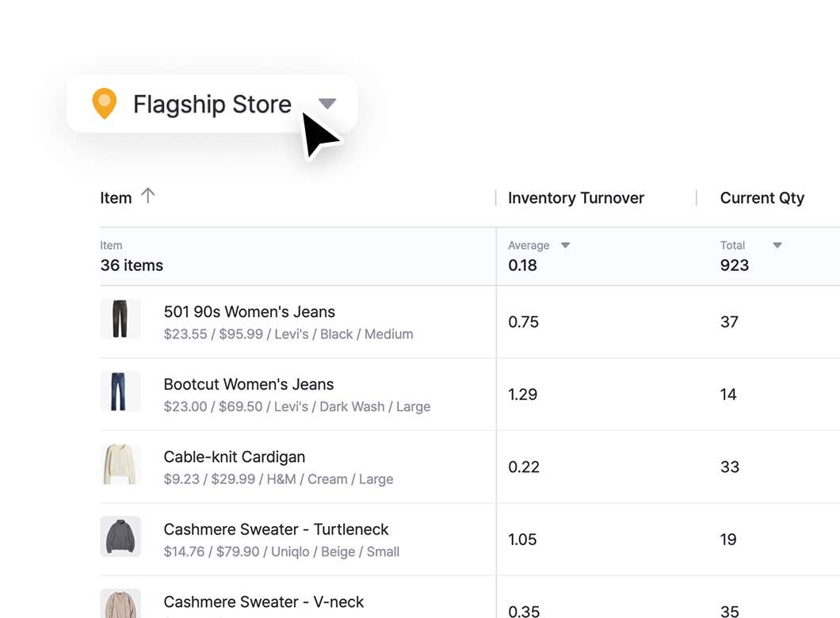Viewport: 840px width, 618px height.
Task: Open the Flagship Store location dropdown arrow
Action: pyautogui.click(x=326, y=103)
